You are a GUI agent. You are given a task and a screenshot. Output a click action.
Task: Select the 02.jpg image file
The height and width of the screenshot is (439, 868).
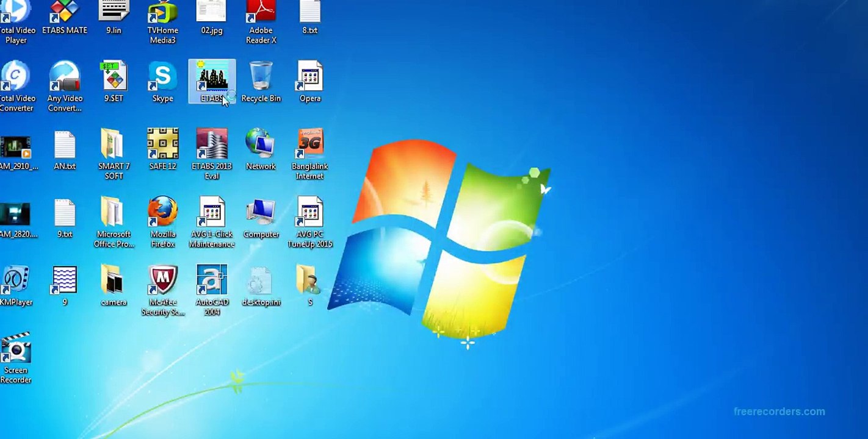212,17
